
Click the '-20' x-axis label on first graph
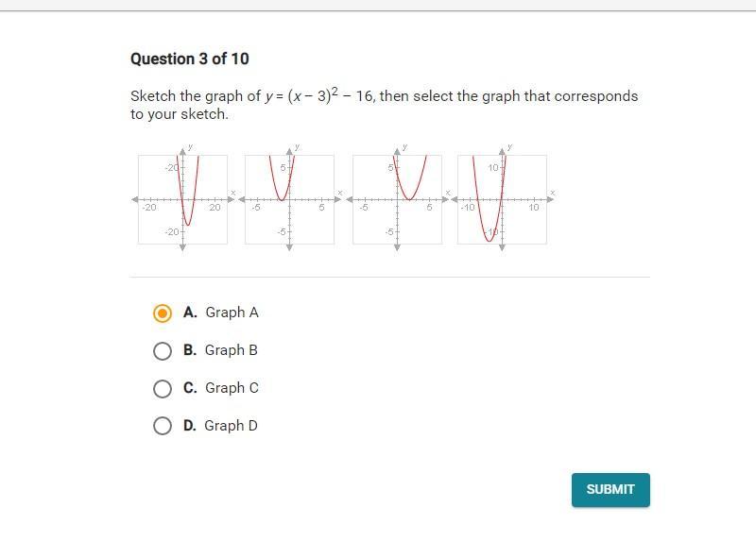click(149, 208)
